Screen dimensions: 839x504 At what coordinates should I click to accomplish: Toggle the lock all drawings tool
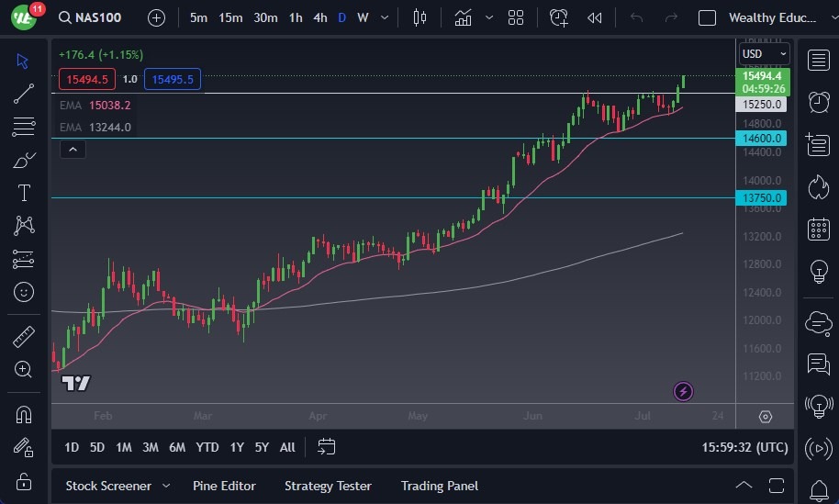pos(24,481)
